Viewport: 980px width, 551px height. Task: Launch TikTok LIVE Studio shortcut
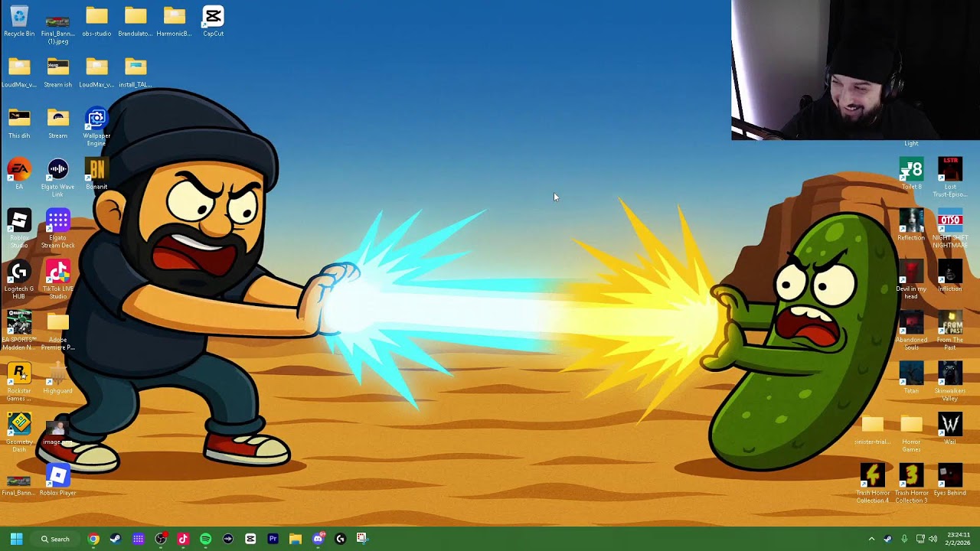pos(57,280)
